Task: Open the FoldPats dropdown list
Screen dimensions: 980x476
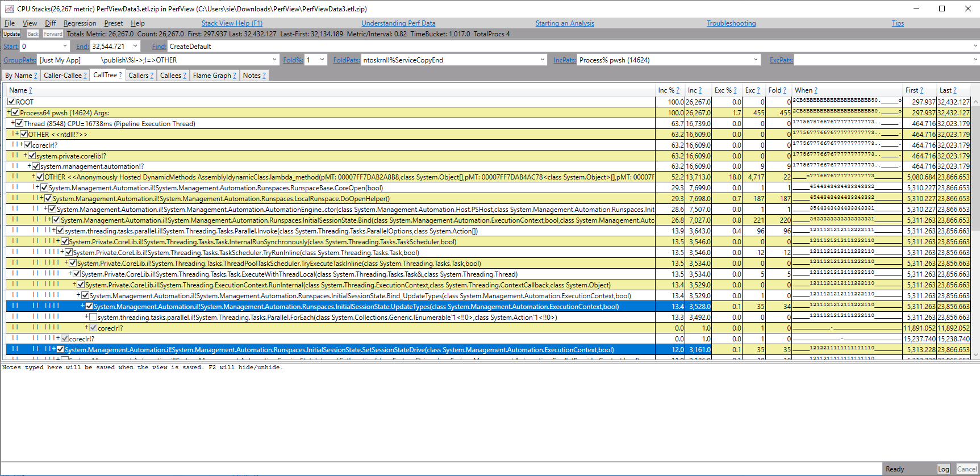Action: (542, 60)
